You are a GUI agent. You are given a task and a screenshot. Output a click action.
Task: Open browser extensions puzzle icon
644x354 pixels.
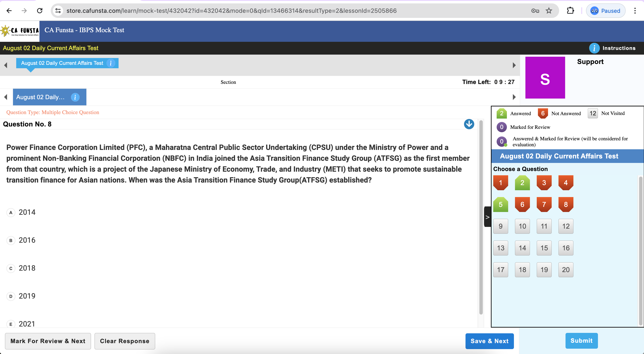[x=570, y=11]
